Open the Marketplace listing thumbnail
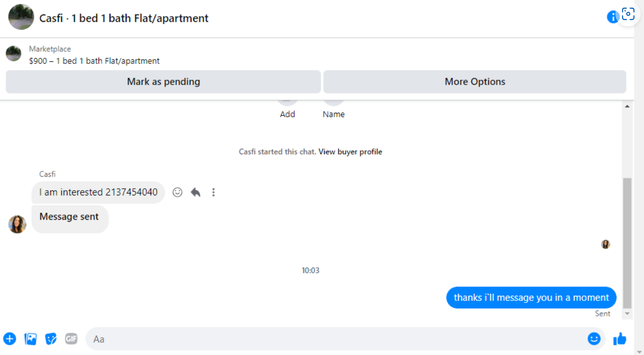The height and width of the screenshot is (355, 644). click(x=13, y=54)
